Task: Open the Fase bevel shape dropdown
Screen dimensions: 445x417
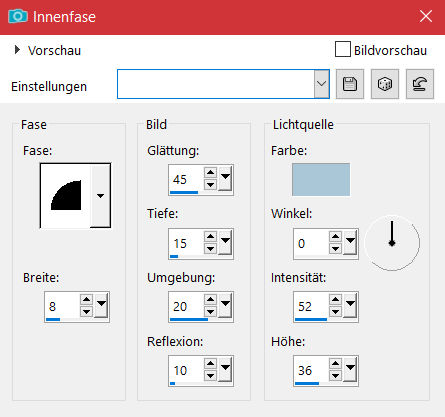Action: 101,196
